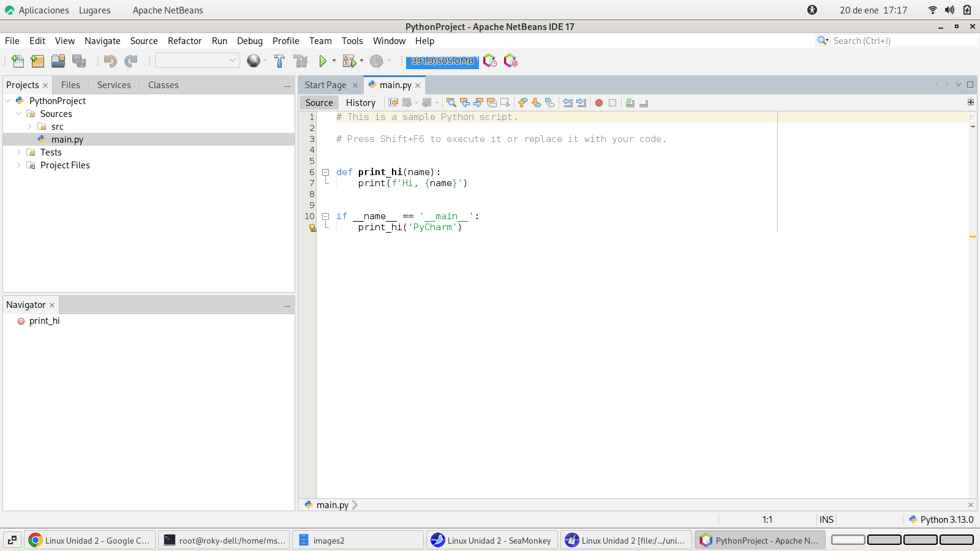The image size is (980, 551).
Task: Open the Refactor menu
Action: [x=184, y=41]
